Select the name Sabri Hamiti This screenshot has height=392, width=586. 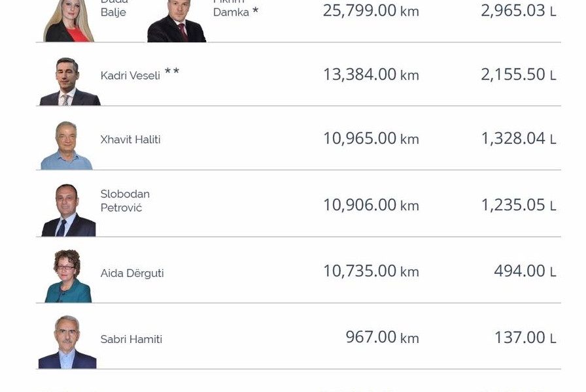click(x=131, y=339)
